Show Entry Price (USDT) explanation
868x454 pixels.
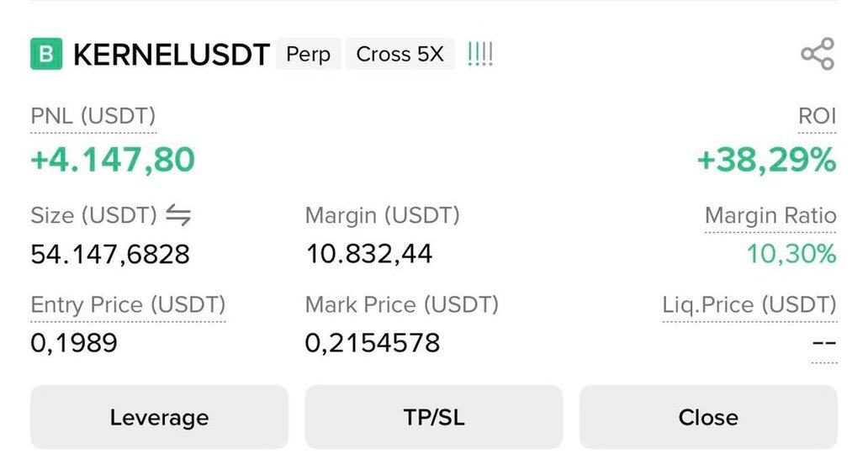pos(128,304)
